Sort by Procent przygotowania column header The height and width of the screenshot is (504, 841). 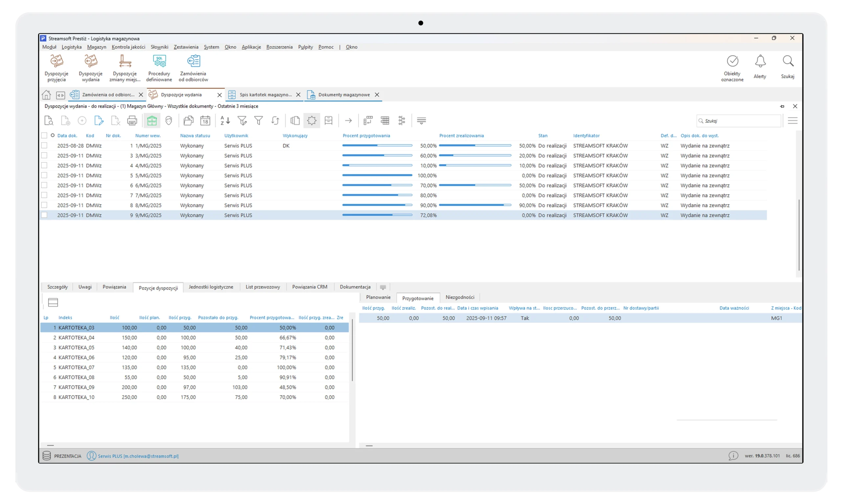tap(366, 136)
